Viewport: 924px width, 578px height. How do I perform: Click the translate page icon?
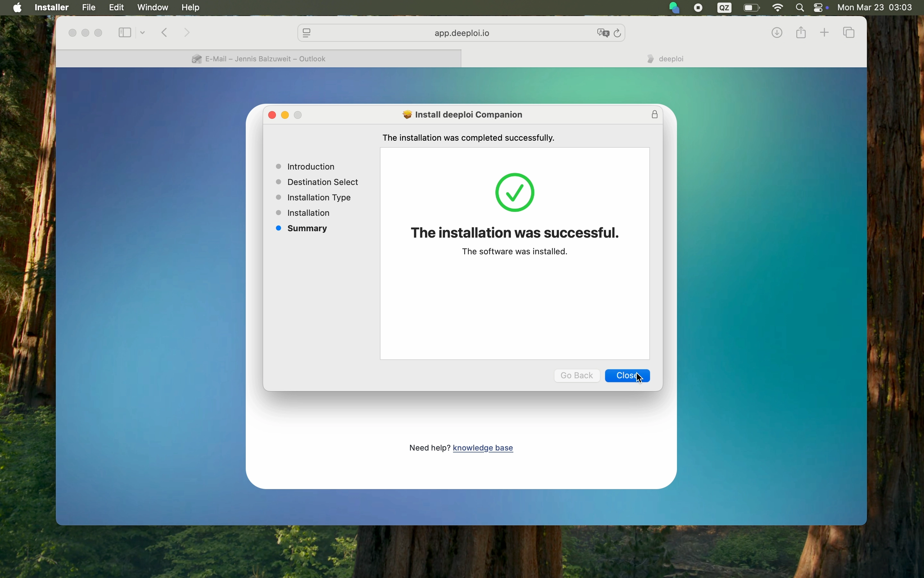[603, 33]
